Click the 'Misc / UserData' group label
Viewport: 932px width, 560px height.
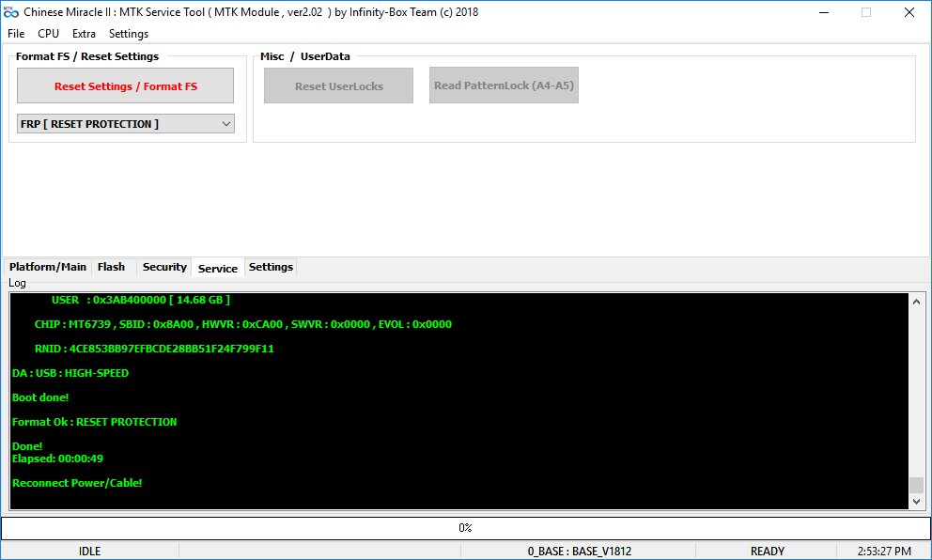(305, 56)
